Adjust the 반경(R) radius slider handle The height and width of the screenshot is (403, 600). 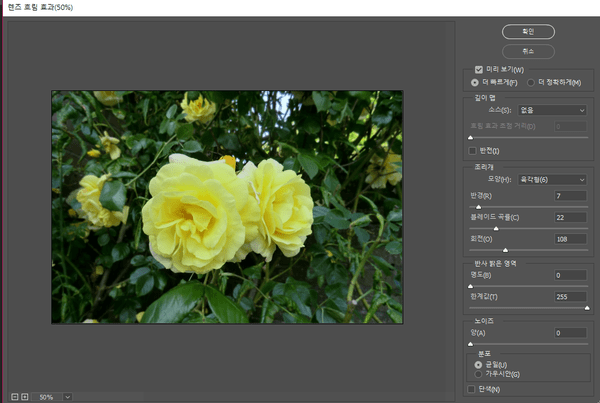(x=478, y=207)
